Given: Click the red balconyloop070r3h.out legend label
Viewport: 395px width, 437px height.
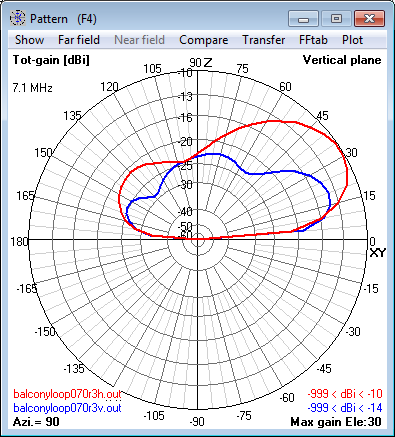Looking at the screenshot, I should click(x=67, y=394).
